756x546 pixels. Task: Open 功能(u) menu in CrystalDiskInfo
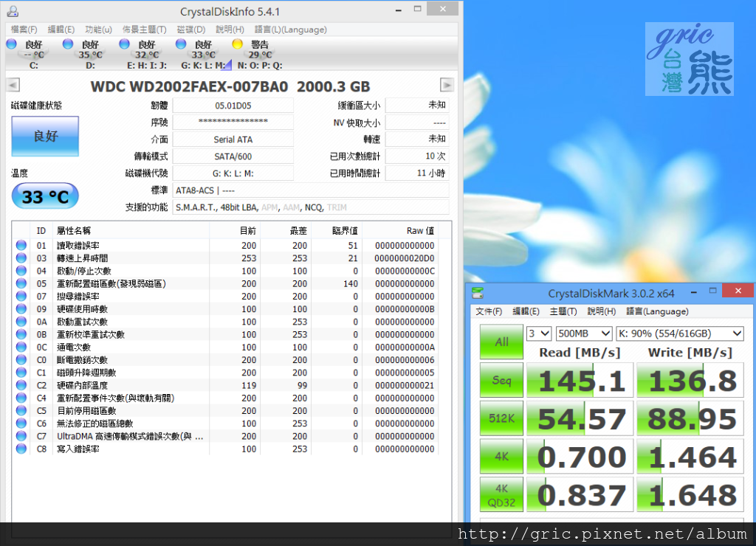pyautogui.click(x=98, y=30)
